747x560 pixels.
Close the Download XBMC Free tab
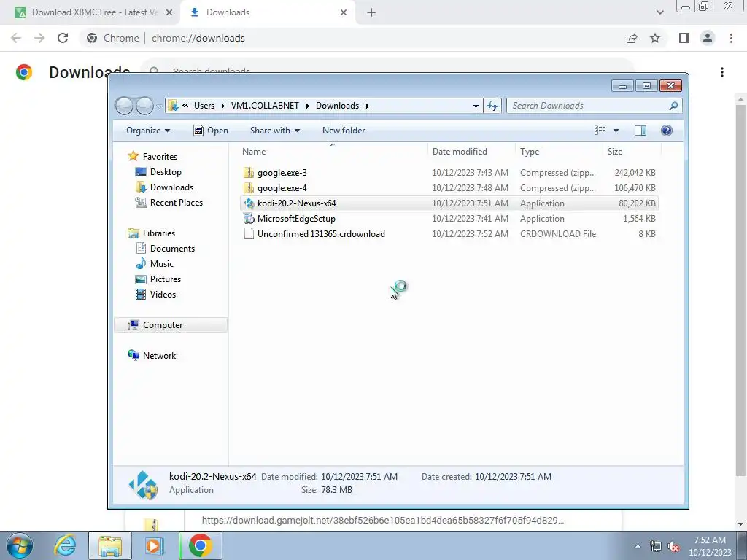(169, 13)
